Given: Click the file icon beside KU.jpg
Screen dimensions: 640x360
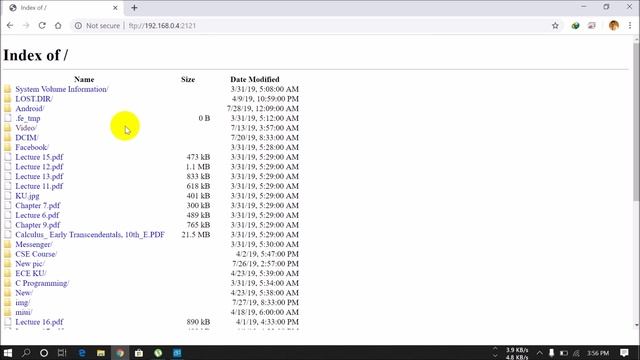Looking at the screenshot, I should pyautogui.click(x=8, y=196).
